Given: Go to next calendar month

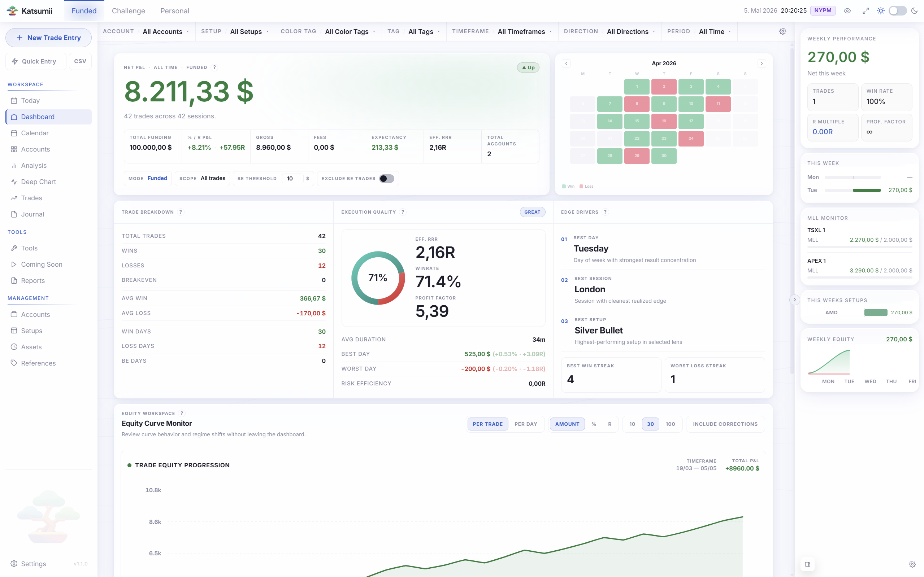Looking at the screenshot, I should 762,64.
